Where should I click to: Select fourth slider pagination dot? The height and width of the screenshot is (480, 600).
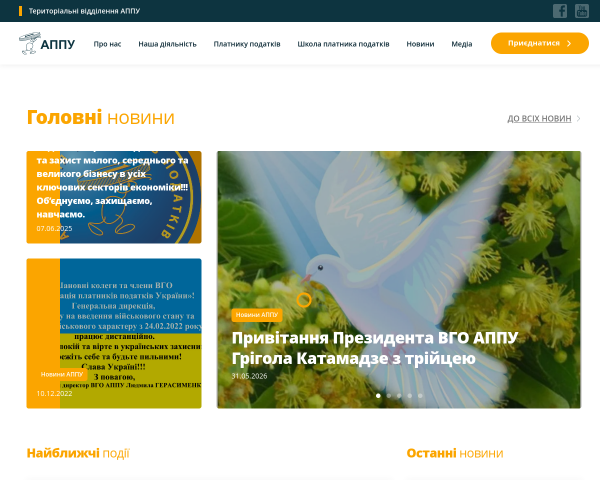click(410, 395)
